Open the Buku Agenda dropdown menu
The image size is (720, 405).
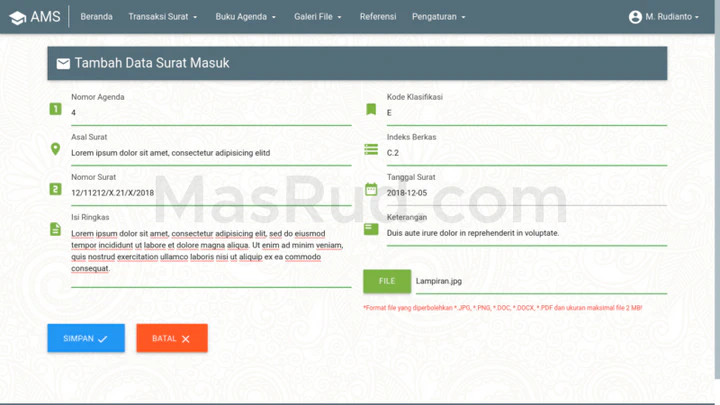click(246, 17)
